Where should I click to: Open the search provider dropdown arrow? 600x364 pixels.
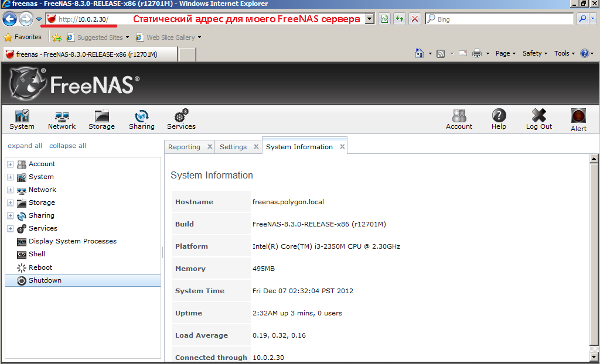[593, 19]
